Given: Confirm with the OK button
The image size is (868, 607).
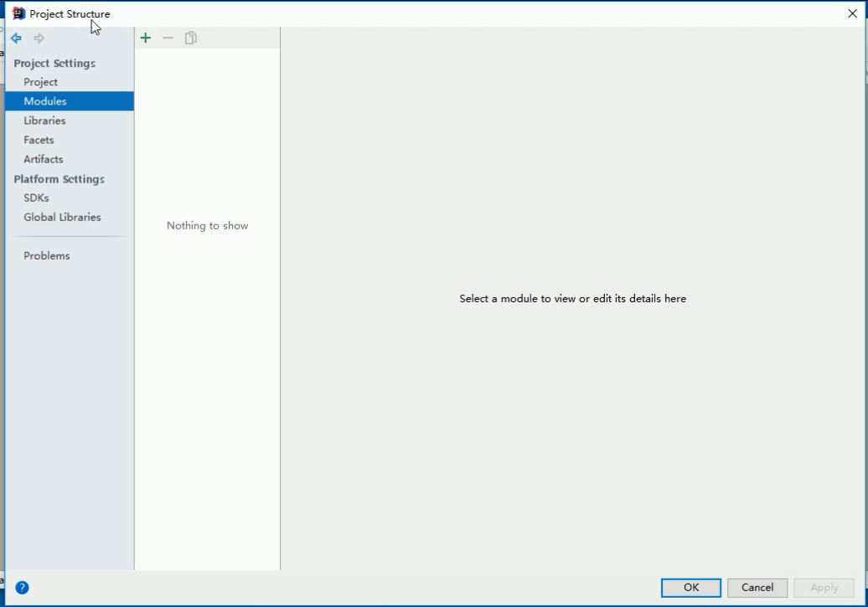Looking at the screenshot, I should point(691,588).
